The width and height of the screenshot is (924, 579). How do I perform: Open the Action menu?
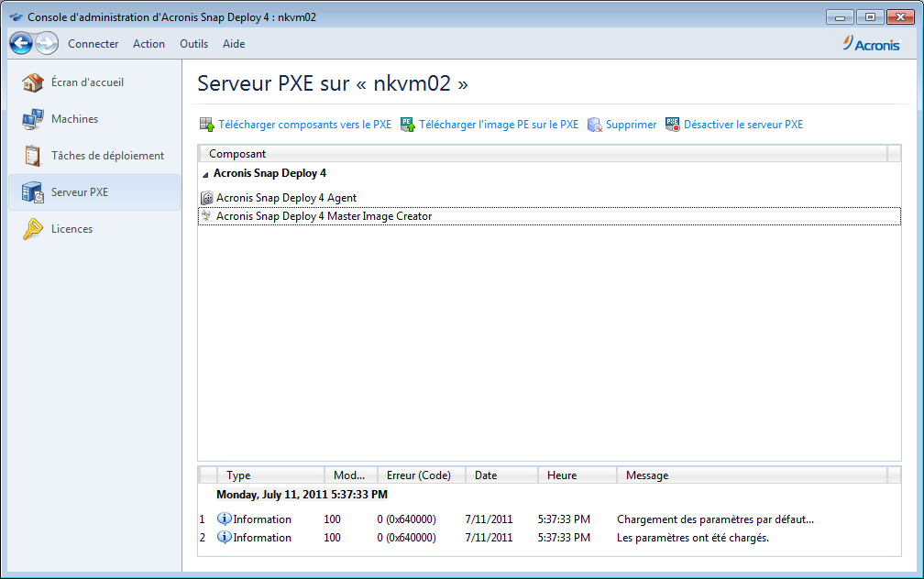(x=148, y=43)
